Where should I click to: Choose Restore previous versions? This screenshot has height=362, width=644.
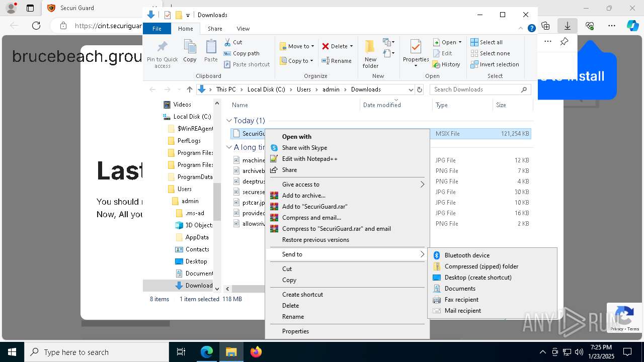point(347,240)
